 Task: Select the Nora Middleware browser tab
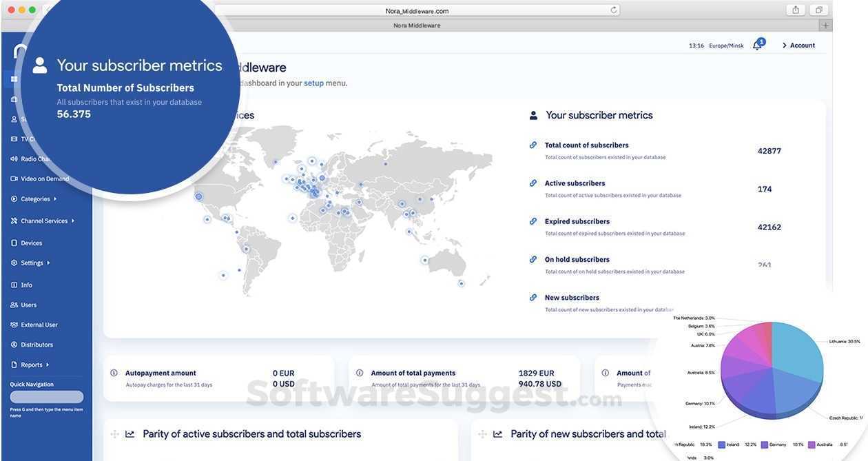point(417,25)
